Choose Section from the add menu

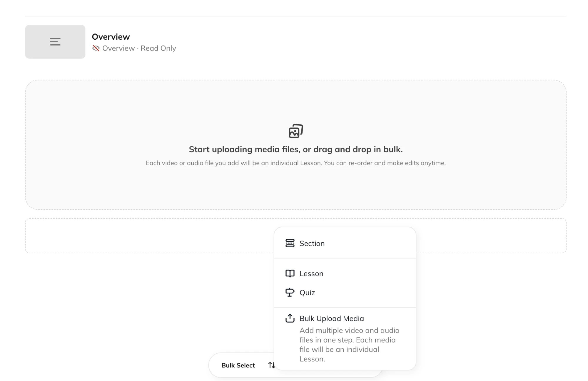coord(345,243)
